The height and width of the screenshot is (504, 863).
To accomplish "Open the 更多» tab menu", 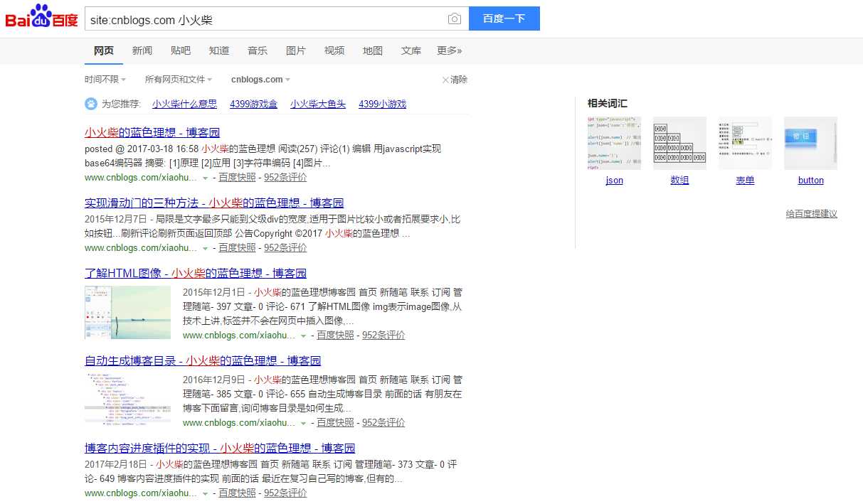I will point(450,50).
